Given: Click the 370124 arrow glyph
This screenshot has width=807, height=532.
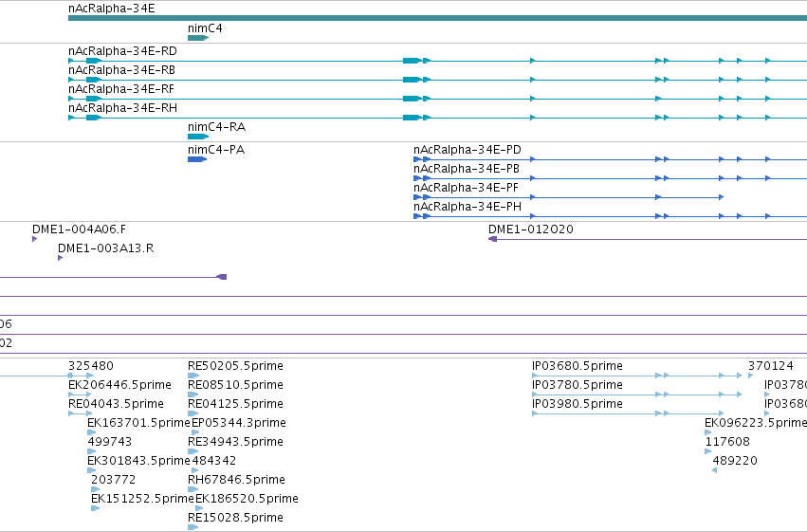Looking at the screenshot, I should pos(751,376).
